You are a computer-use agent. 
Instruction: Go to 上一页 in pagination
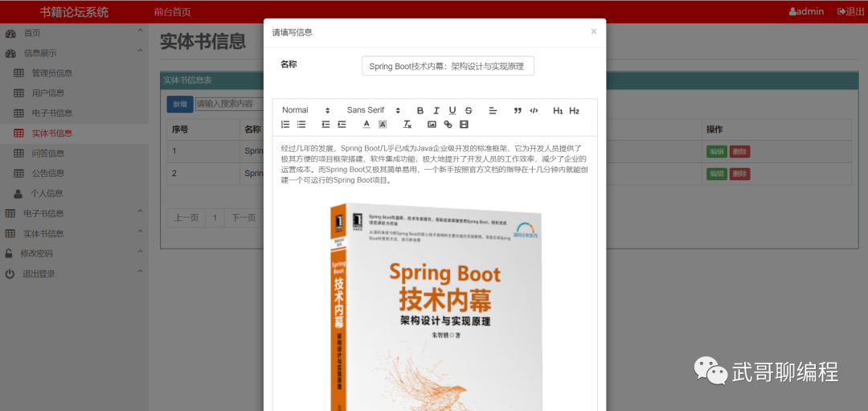pos(186,218)
